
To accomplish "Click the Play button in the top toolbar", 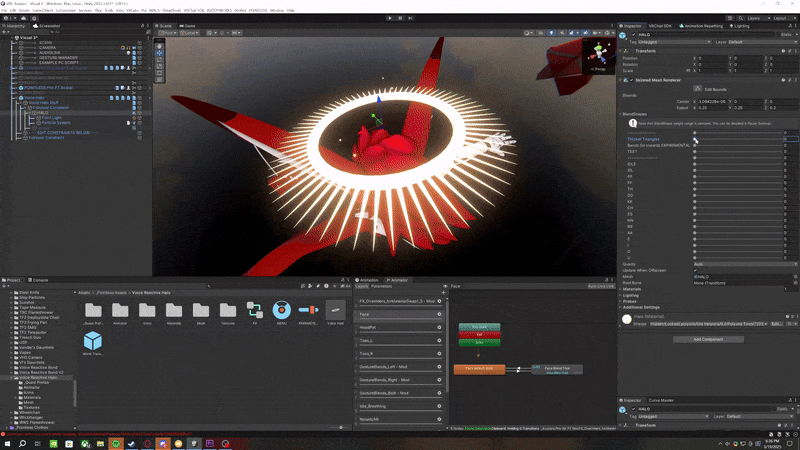I will [x=390, y=18].
